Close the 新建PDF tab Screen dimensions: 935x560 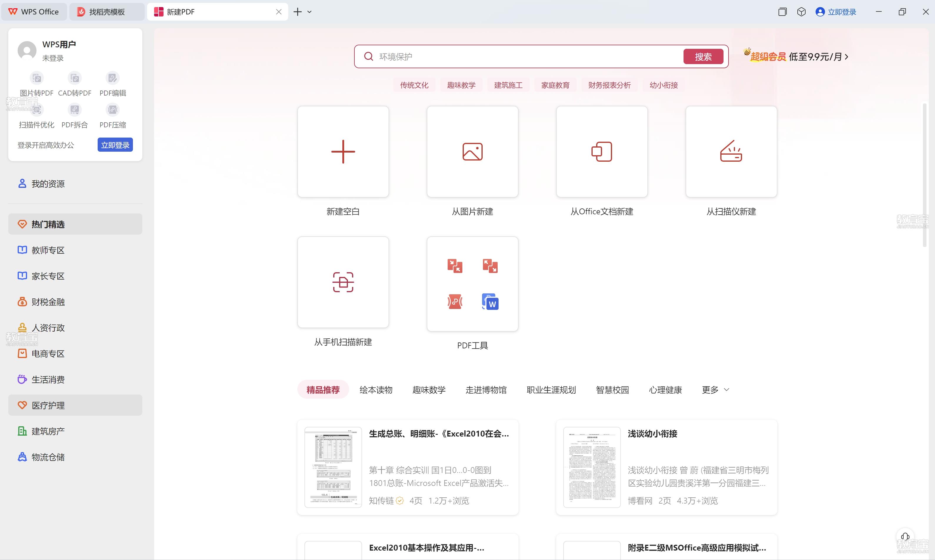(279, 12)
